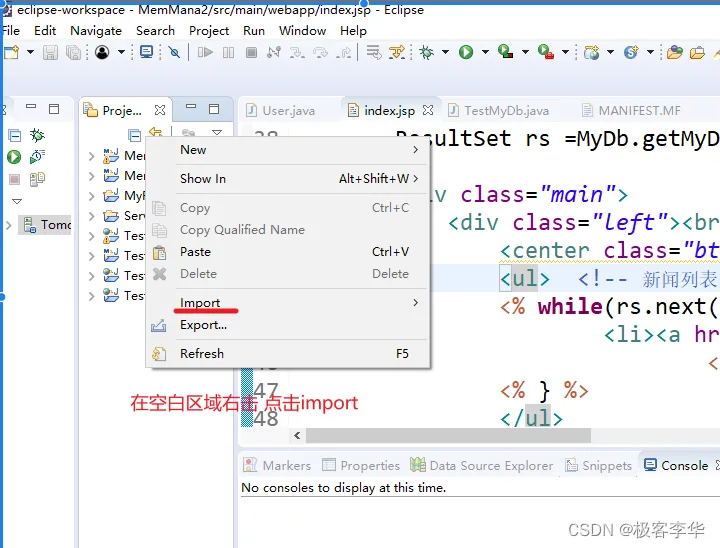Click the Step Into icon
720x548 pixels.
pyautogui.click(x=297, y=52)
